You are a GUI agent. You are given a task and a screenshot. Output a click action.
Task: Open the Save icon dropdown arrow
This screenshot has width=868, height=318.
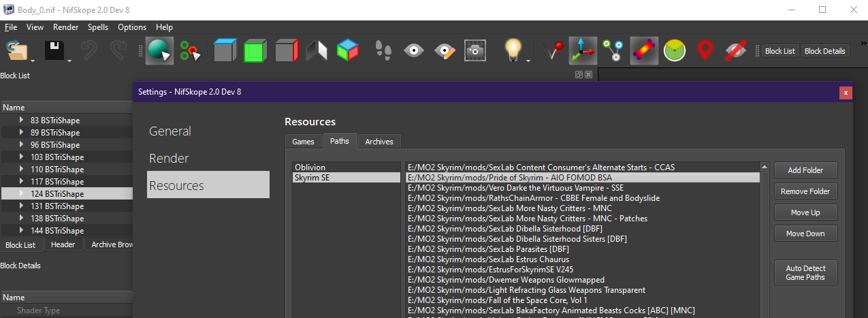(69, 60)
